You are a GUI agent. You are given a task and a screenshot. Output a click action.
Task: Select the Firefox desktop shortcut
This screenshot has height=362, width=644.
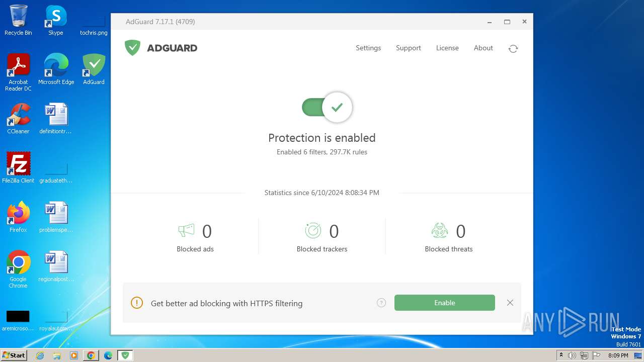pos(18,217)
